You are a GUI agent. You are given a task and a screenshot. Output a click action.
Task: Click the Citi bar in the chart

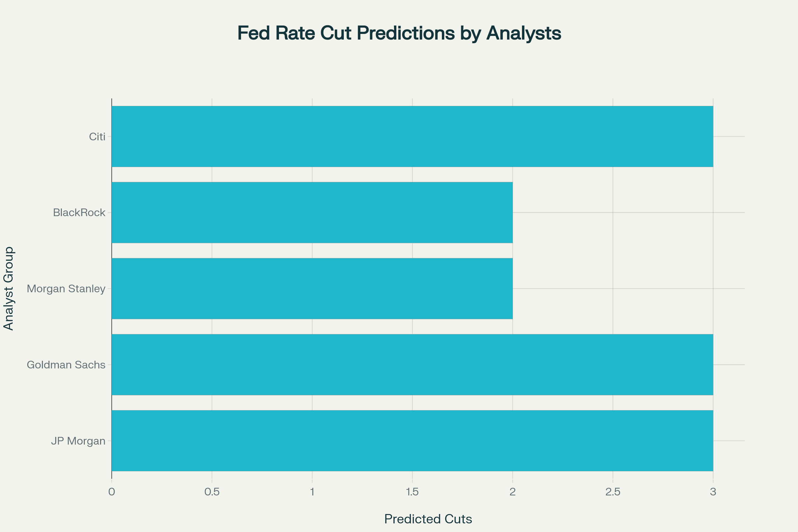click(412, 136)
